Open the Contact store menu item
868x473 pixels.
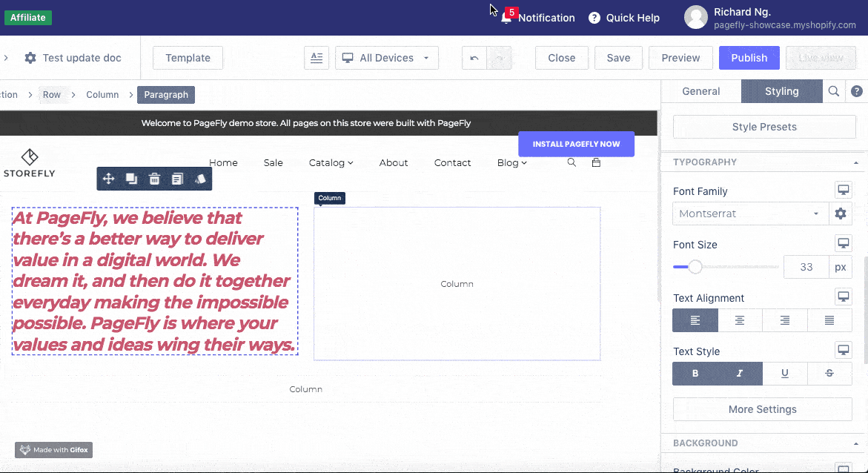point(452,162)
